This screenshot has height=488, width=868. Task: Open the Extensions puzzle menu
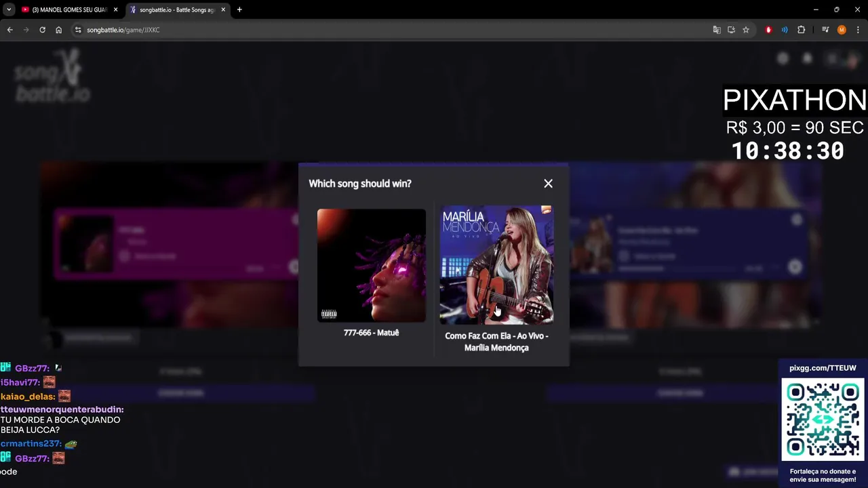802,30
